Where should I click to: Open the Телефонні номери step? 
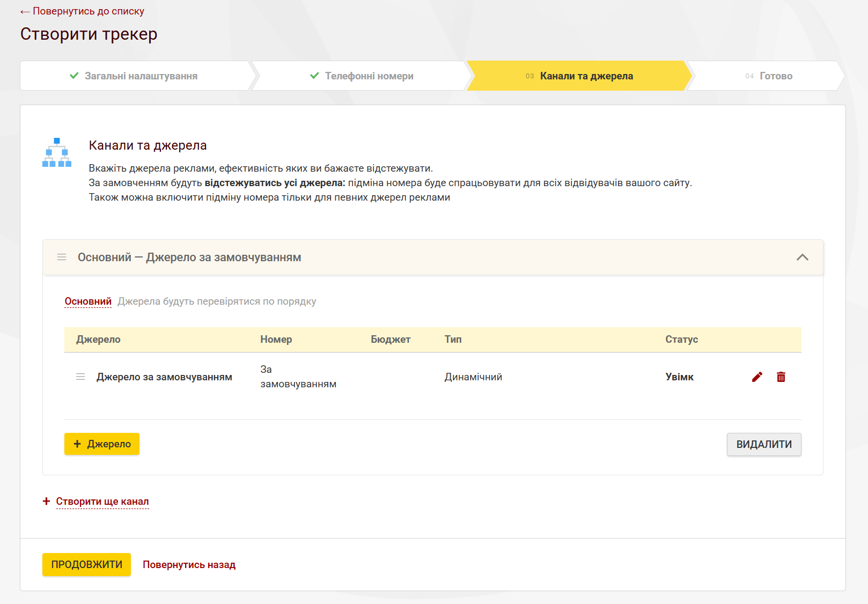point(362,76)
